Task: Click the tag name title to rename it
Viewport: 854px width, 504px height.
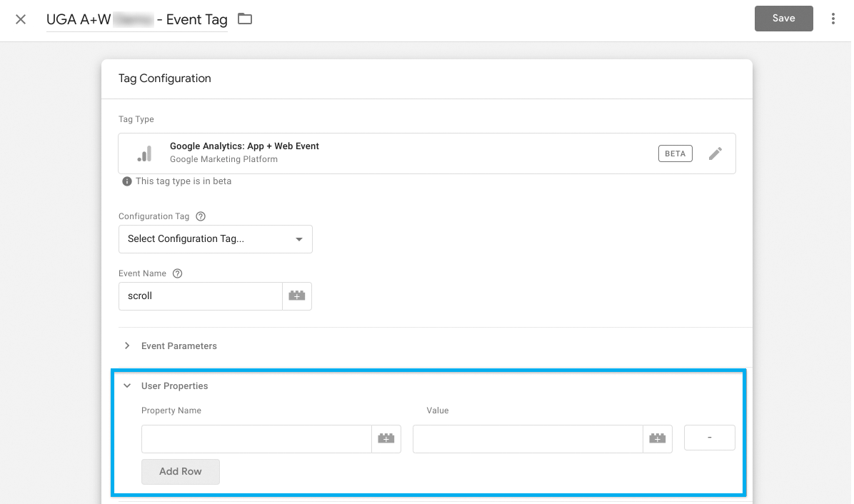Action: 136,20
